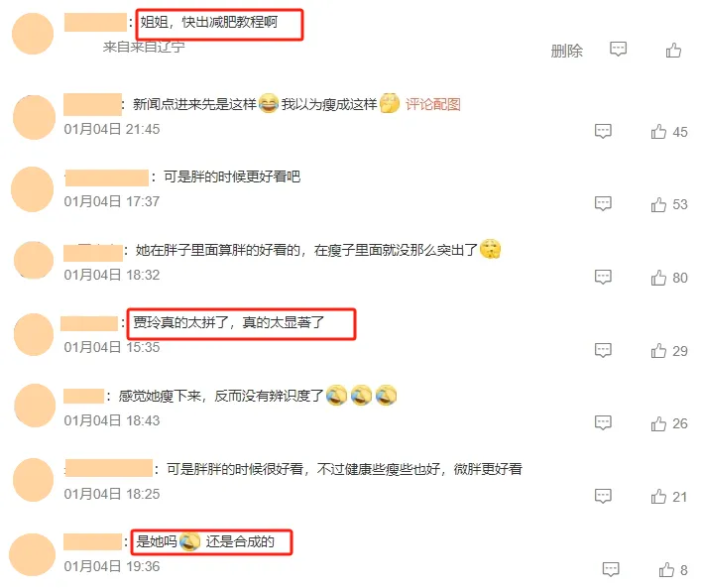The width and height of the screenshot is (702, 588).
Task: Like the comment with 29 likes
Action: (658, 351)
